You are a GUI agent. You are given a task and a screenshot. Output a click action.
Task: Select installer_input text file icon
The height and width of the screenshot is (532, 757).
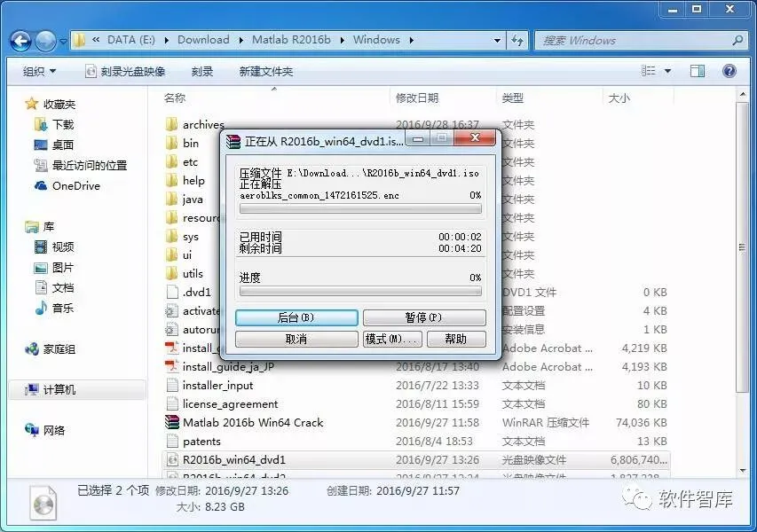[172, 386]
